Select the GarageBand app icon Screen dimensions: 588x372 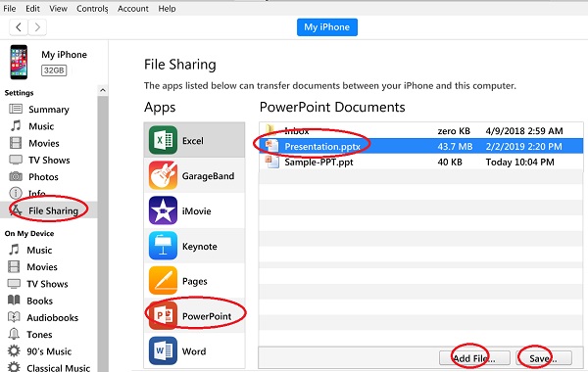[163, 175]
